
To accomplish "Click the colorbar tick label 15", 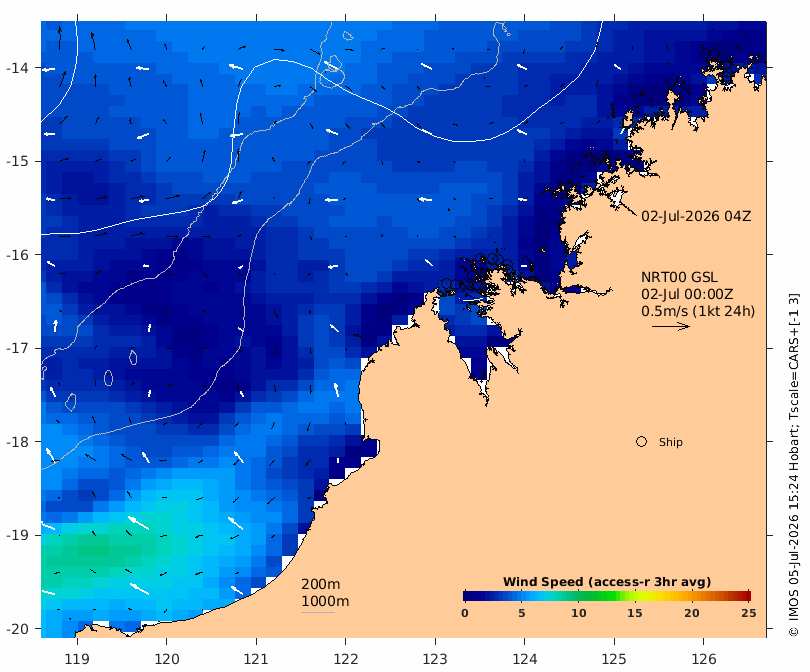I will point(634,613).
